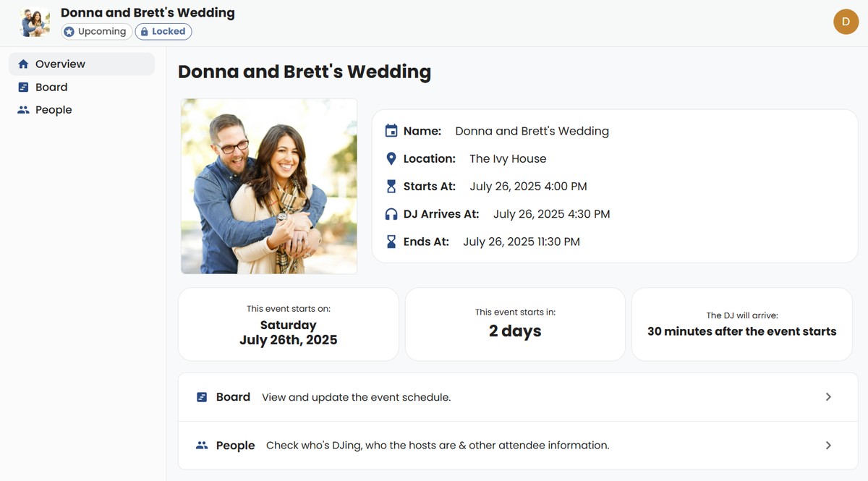Open the Board schedule link row
Image resolution: width=868 pixels, height=481 pixels.
(518, 397)
